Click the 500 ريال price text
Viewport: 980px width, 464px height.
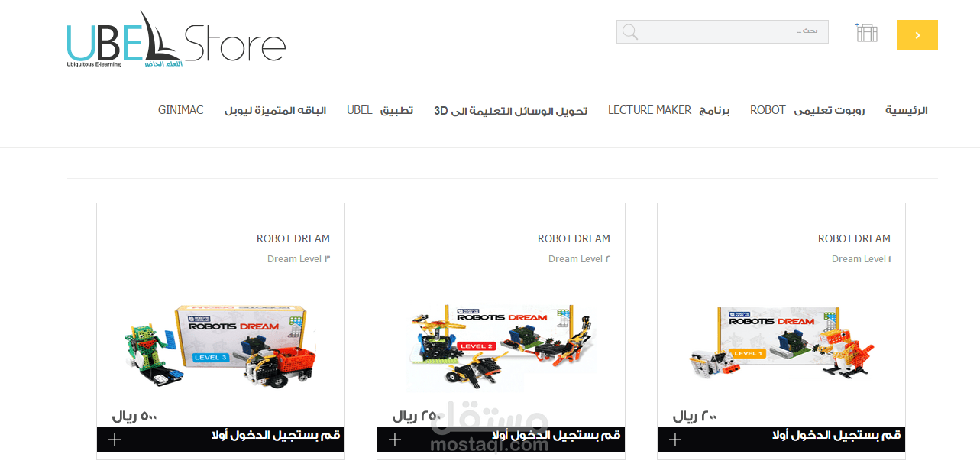tap(134, 417)
